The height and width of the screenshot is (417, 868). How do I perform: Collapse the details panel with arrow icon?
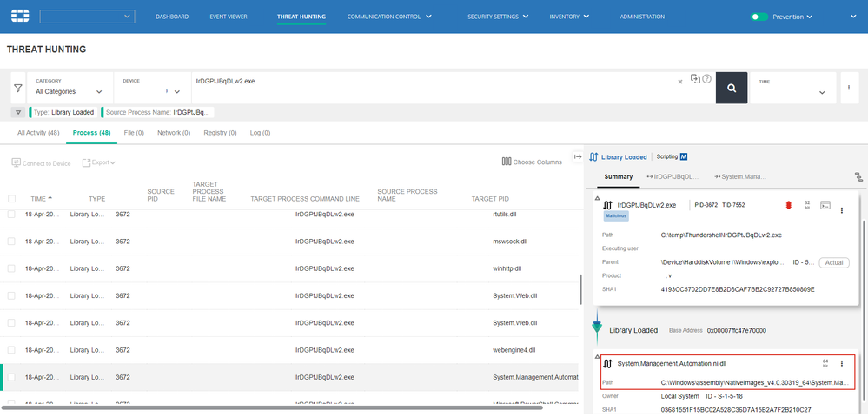[x=578, y=156]
